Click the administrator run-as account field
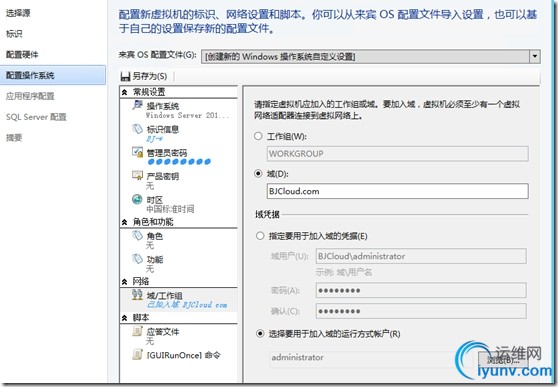558x387 pixels. click(372, 357)
